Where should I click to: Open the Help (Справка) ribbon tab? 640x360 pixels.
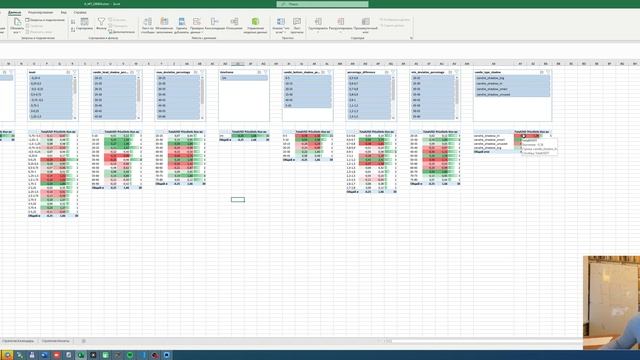(80, 13)
